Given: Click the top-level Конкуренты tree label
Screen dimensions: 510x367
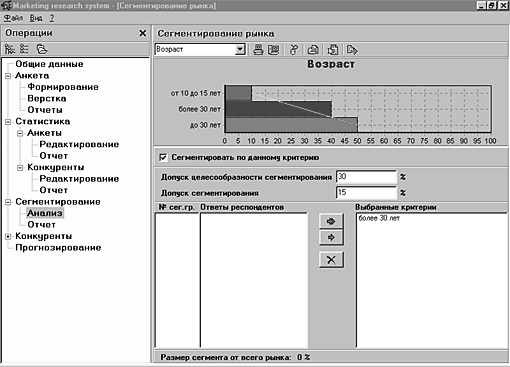Looking at the screenshot, I should tap(43, 236).
